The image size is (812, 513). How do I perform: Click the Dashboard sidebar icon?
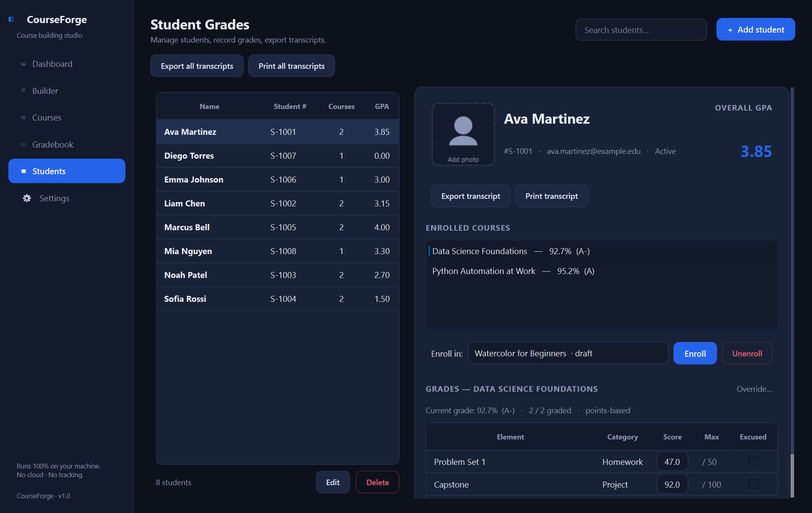(23, 64)
